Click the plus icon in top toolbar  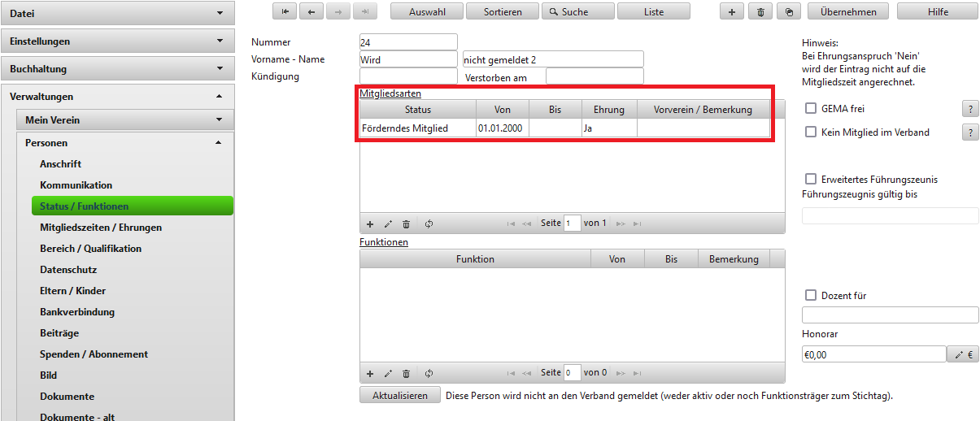point(732,11)
